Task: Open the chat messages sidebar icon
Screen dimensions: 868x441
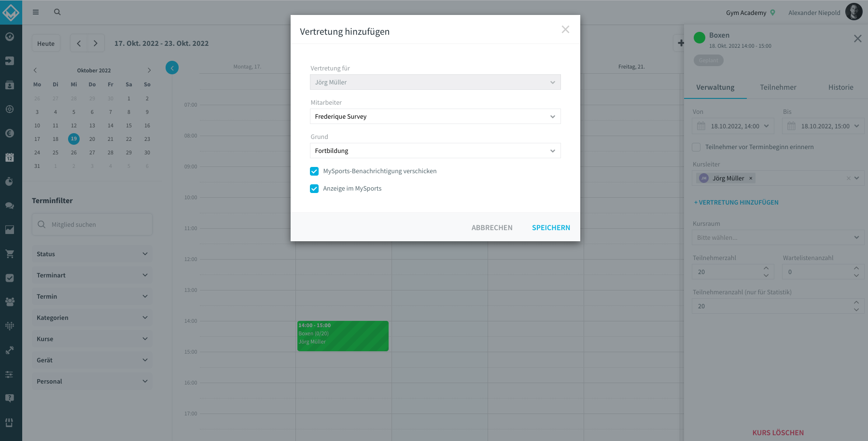Action: click(x=10, y=206)
